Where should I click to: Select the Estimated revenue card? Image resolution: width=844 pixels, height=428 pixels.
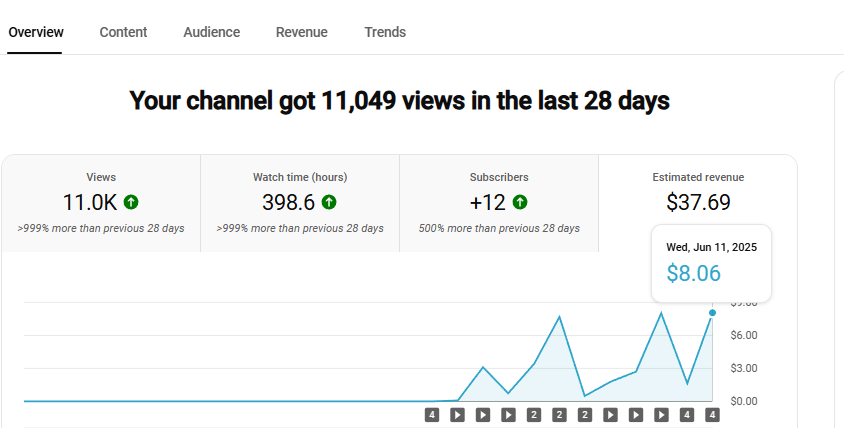click(698, 190)
